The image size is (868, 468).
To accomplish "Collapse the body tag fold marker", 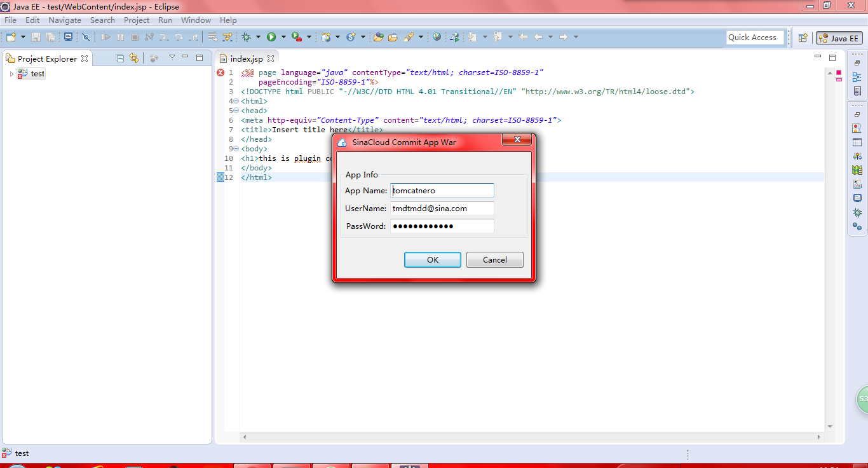I will point(236,149).
